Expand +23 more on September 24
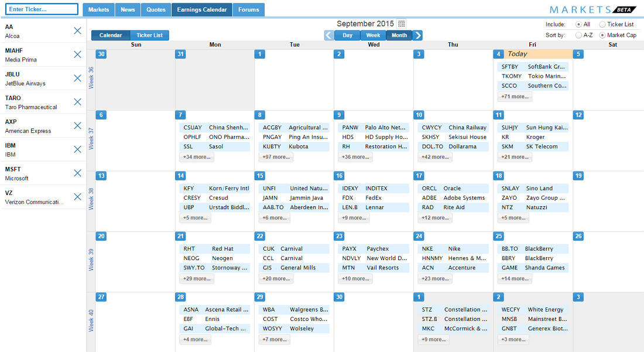 tap(435, 278)
